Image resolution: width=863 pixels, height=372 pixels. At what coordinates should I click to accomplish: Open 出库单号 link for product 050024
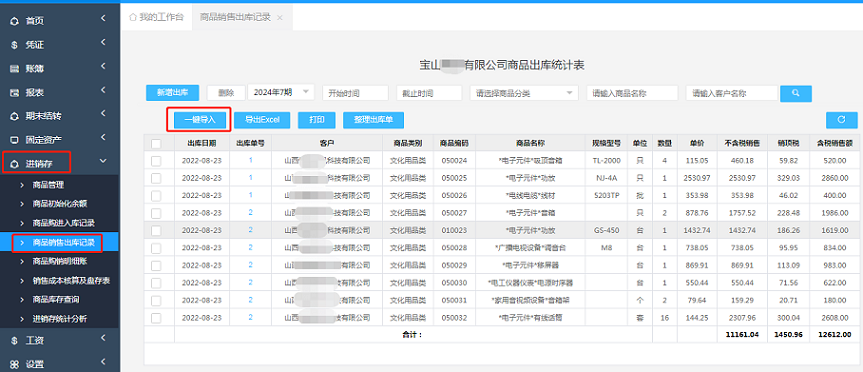(x=250, y=161)
